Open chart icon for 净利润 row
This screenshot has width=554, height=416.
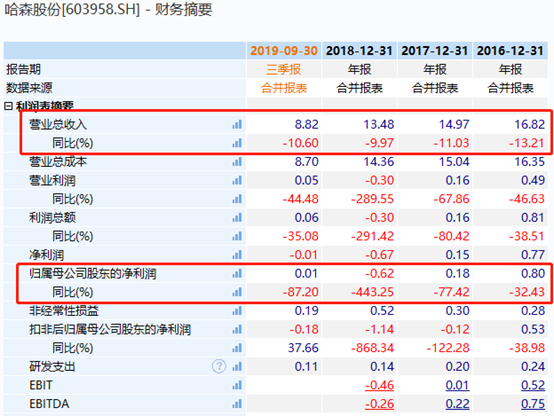(x=237, y=255)
